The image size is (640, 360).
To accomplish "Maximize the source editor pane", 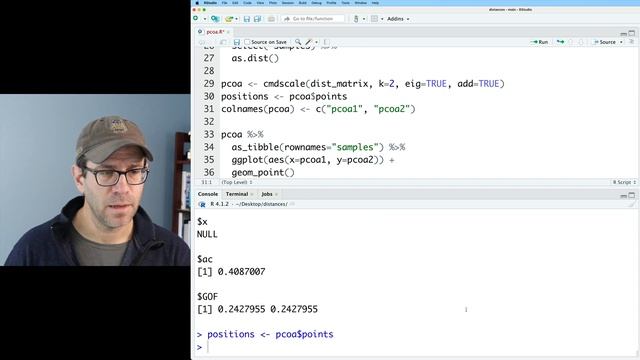I will pyautogui.click(x=632, y=33).
